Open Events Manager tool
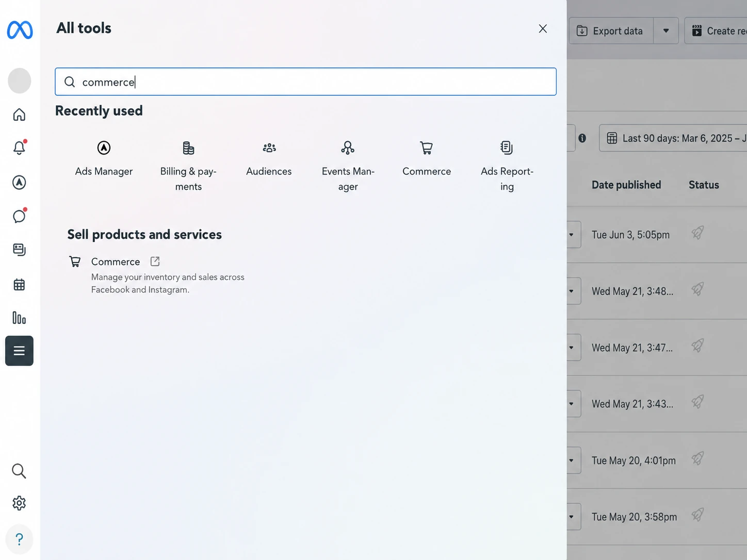Image resolution: width=747 pixels, height=560 pixels. click(348, 166)
